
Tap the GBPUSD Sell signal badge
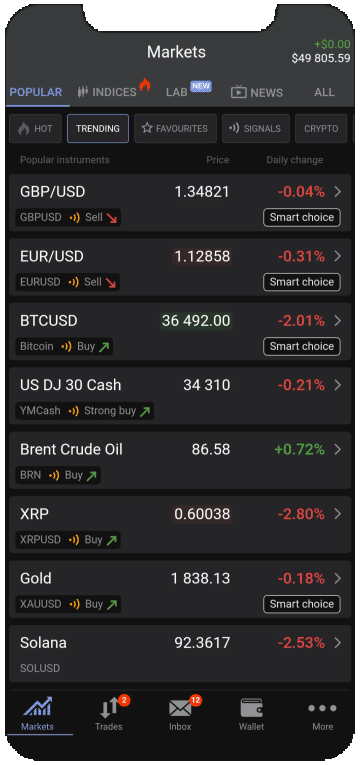pyautogui.click(x=68, y=217)
